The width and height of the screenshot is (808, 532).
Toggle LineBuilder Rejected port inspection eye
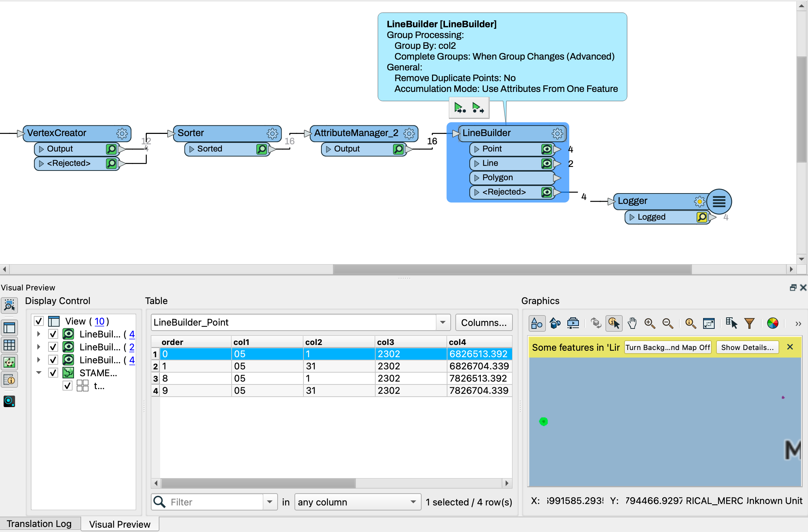(547, 192)
